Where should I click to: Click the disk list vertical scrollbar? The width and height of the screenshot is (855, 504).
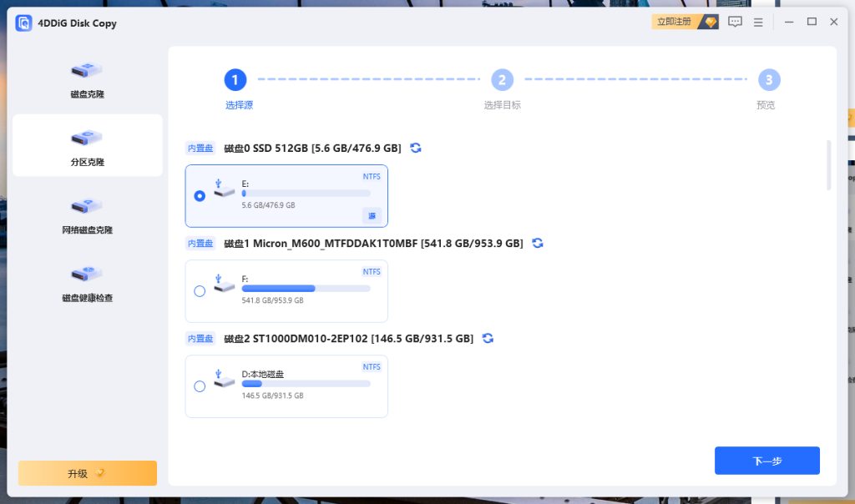(x=828, y=165)
